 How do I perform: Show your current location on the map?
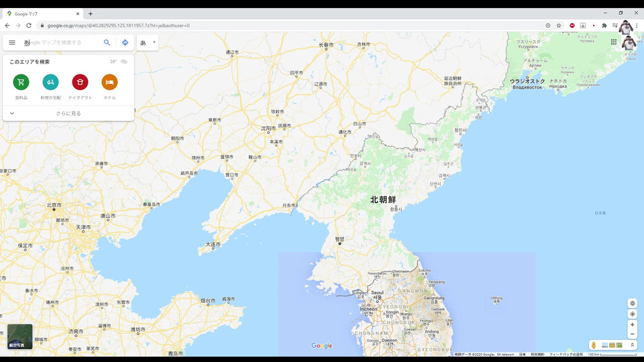(x=633, y=314)
